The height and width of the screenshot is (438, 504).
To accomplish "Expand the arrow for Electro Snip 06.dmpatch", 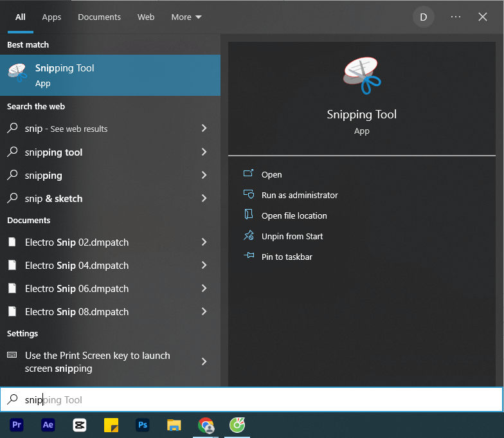I will (204, 288).
